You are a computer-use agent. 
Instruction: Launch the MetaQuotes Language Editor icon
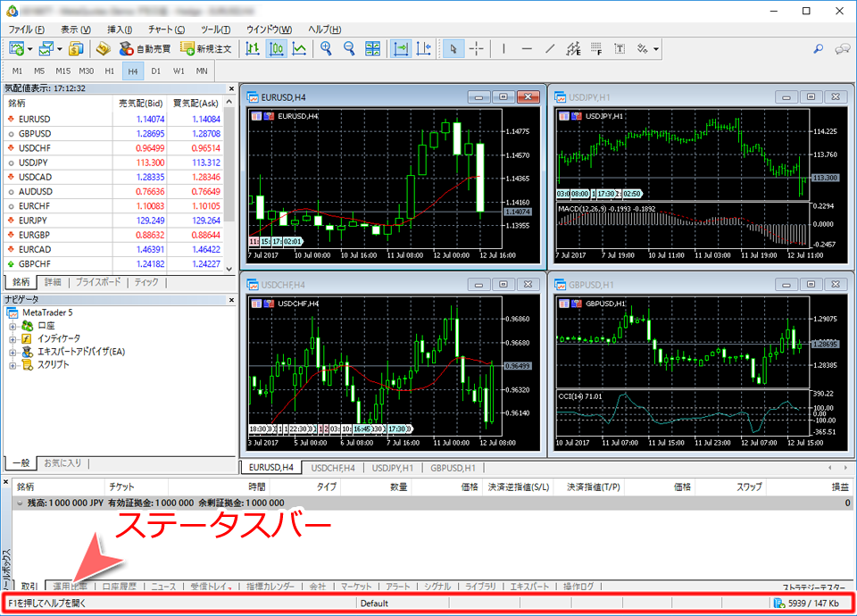104,48
